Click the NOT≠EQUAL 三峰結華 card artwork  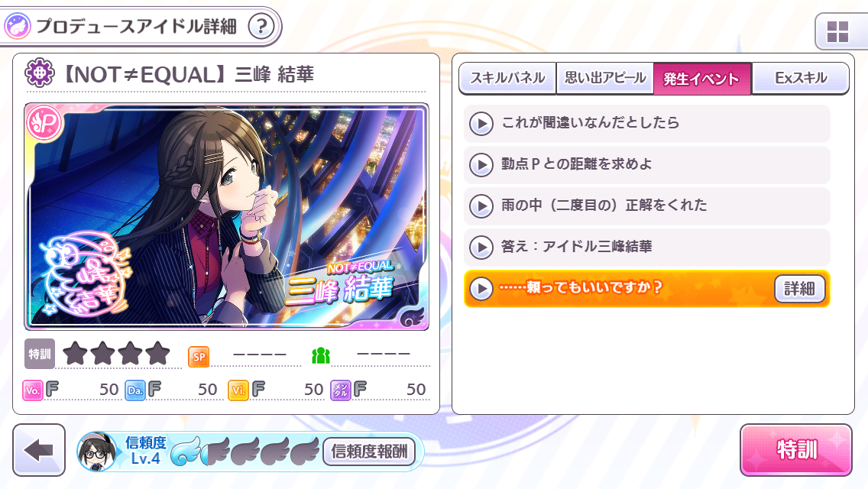(x=226, y=216)
